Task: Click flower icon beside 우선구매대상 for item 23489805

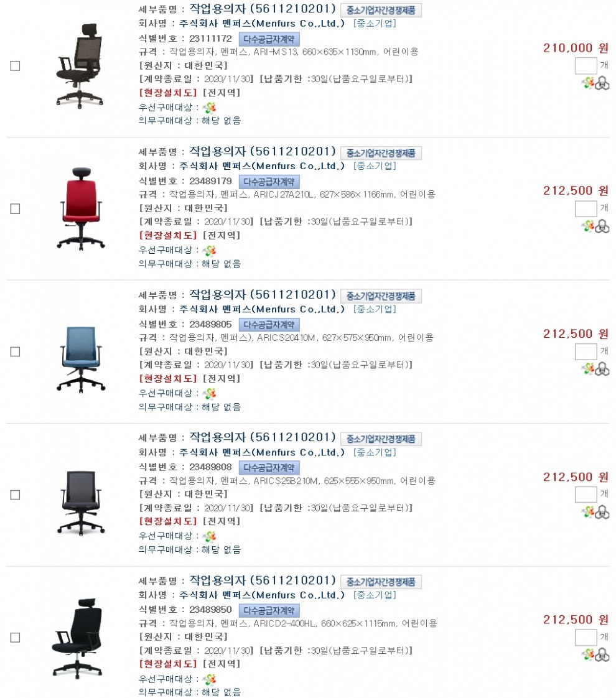Action: click(209, 394)
